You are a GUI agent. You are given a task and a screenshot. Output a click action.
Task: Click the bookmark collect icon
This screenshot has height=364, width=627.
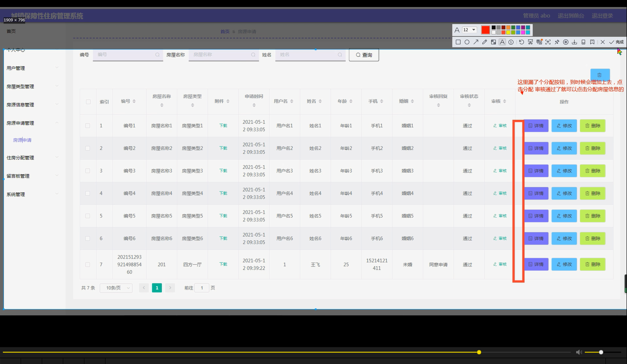(592, 42)
